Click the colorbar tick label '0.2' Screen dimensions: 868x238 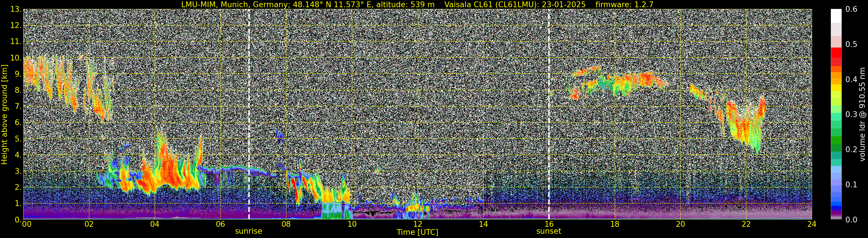tap(852, 150)
